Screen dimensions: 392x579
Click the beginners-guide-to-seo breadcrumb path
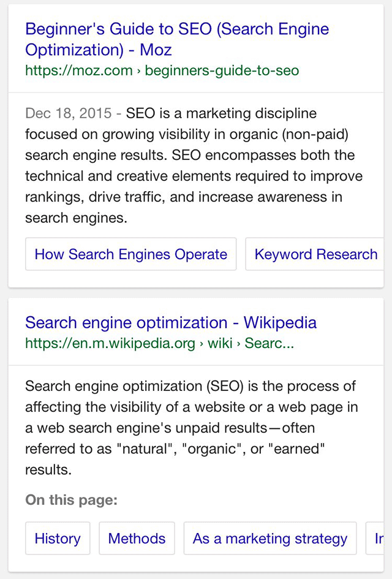[x=222, y=70]
